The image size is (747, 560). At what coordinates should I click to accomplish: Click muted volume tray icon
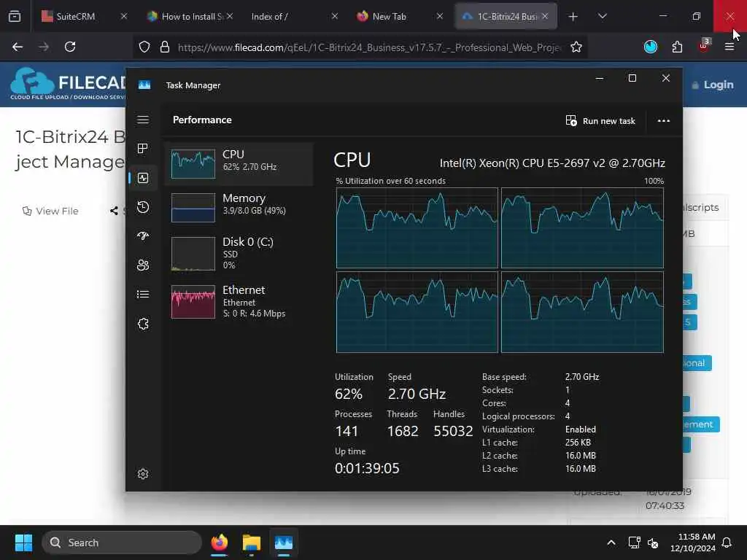click(653, 542)
